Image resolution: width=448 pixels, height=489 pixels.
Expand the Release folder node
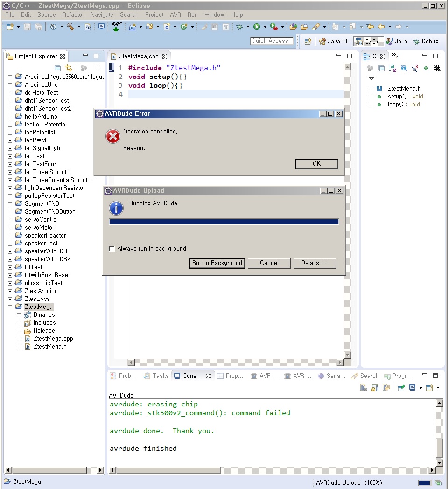pyautogui.click(x=19, y=331)
